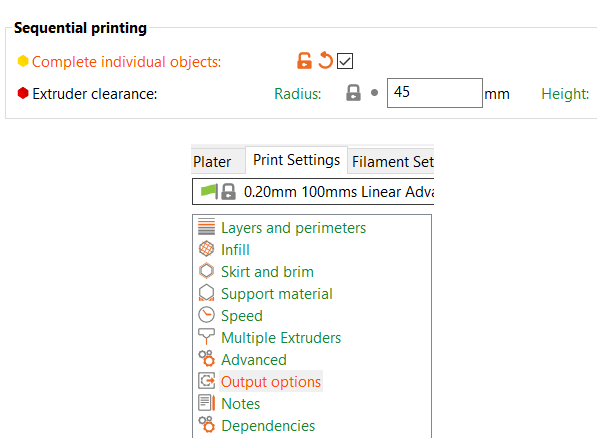Click the Complete individual objects label link
The width and height of the screenshot is (600, 438).
(126, 62)
